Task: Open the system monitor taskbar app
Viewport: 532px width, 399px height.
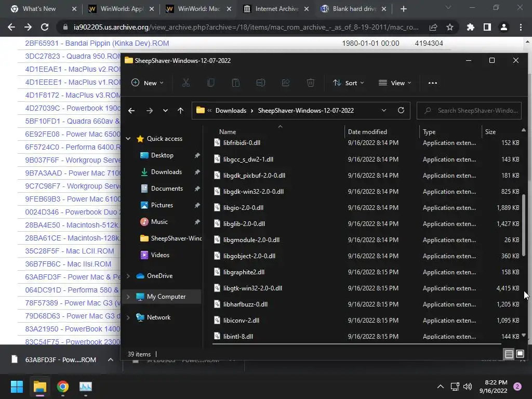Action: pyautogui.click(x=86, y=387)
